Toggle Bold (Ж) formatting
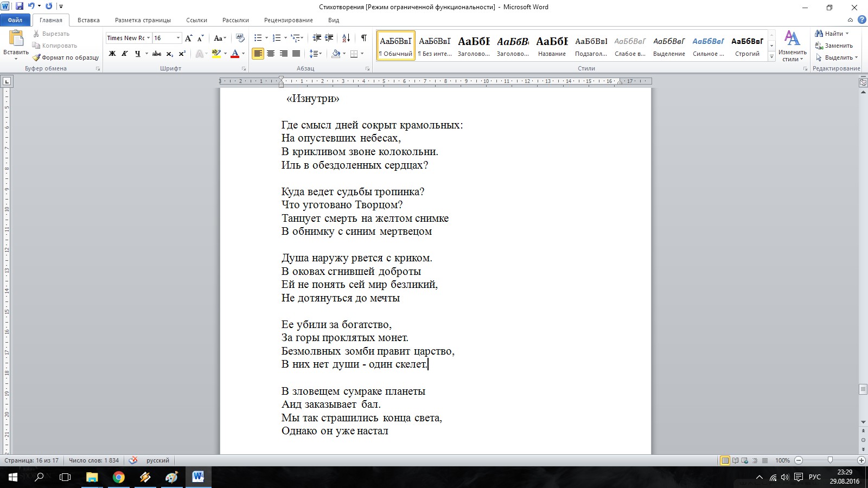Viewport: 868px width, 488px height. coord(112,54)
